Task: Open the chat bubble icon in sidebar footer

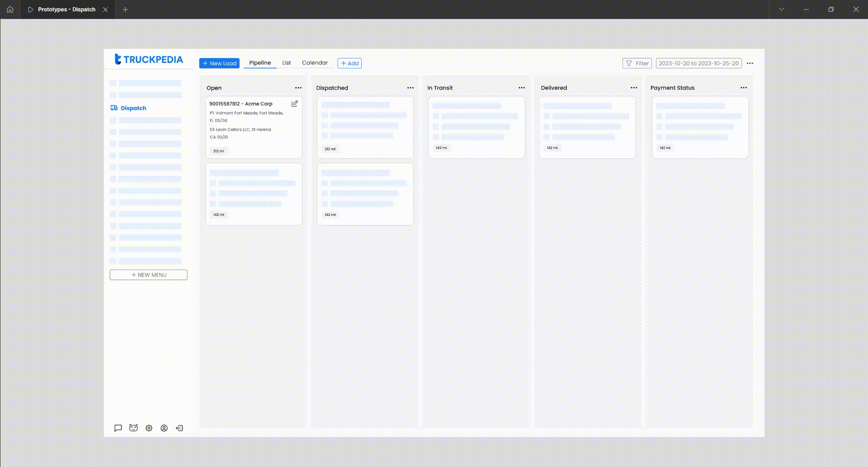Action: pyautogui.click(x=118, y=428)
